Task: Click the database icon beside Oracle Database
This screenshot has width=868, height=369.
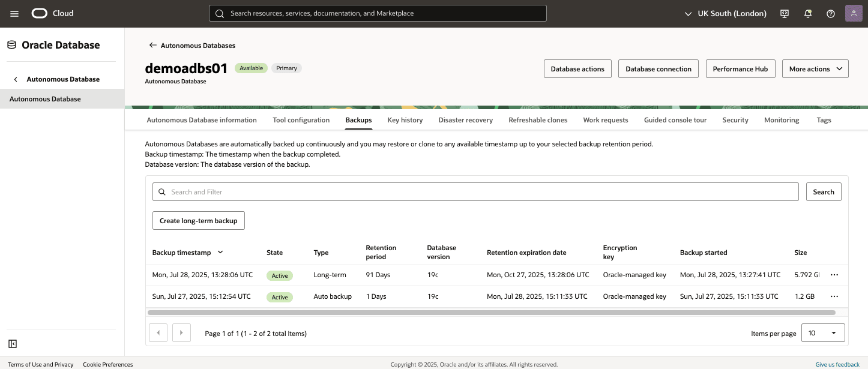Action: click(x=10, y=44)
